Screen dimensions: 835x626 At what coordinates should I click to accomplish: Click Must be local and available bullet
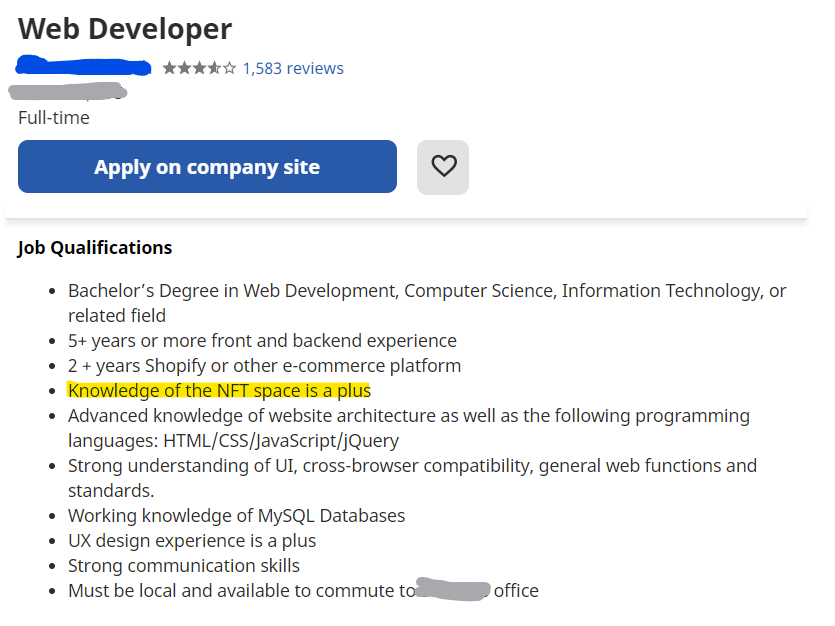(x=304, y=591)
